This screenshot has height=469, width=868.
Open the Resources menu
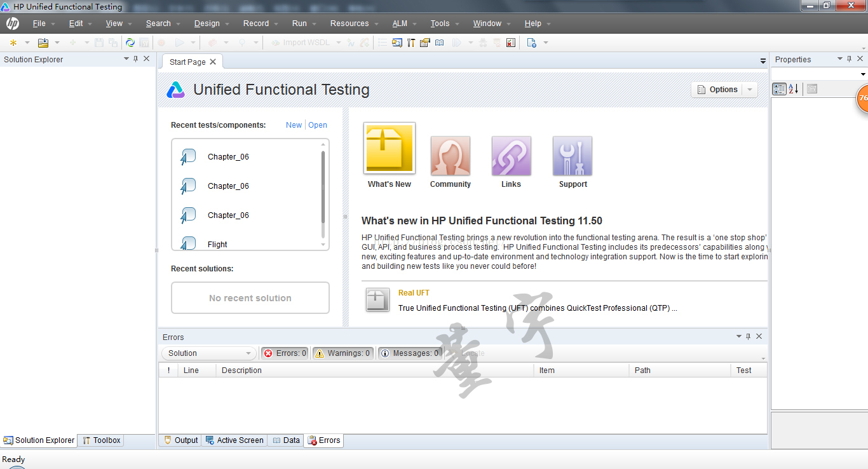point(349,24)
